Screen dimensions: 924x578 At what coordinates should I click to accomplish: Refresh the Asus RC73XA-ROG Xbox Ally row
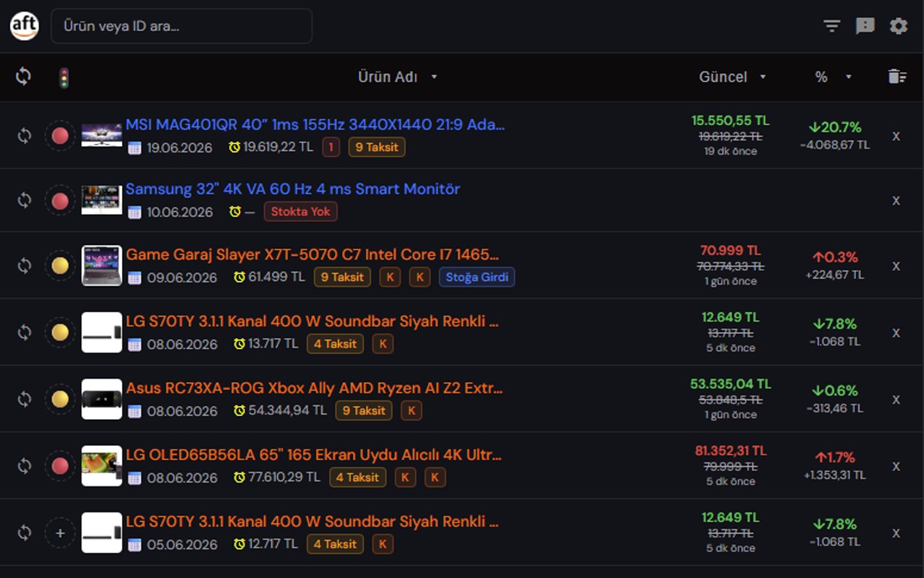25,399
